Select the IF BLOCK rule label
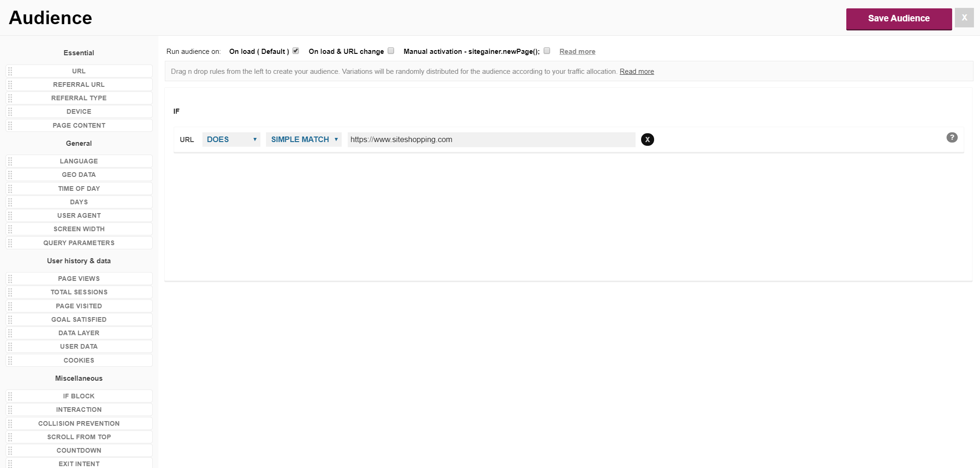Image resolution: width=980 pixels, height=468 pixels. coord(79,396)
